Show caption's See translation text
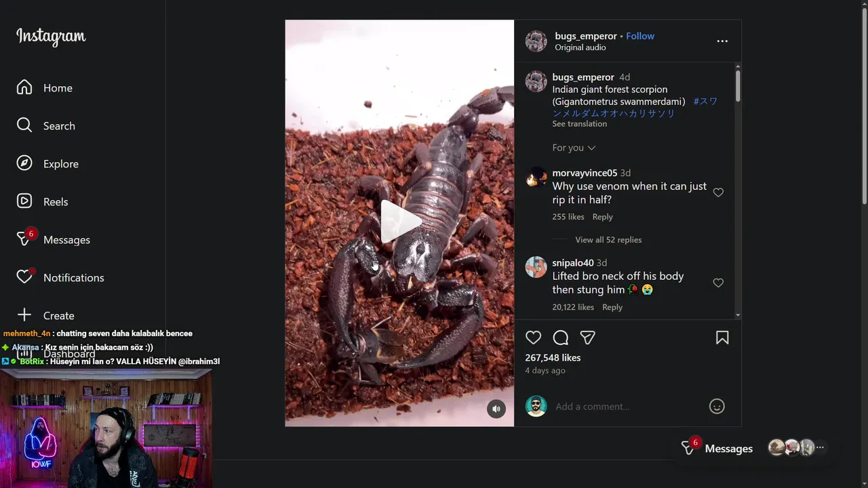This screenshot has height=488, width=868. [x=579, y=124]
